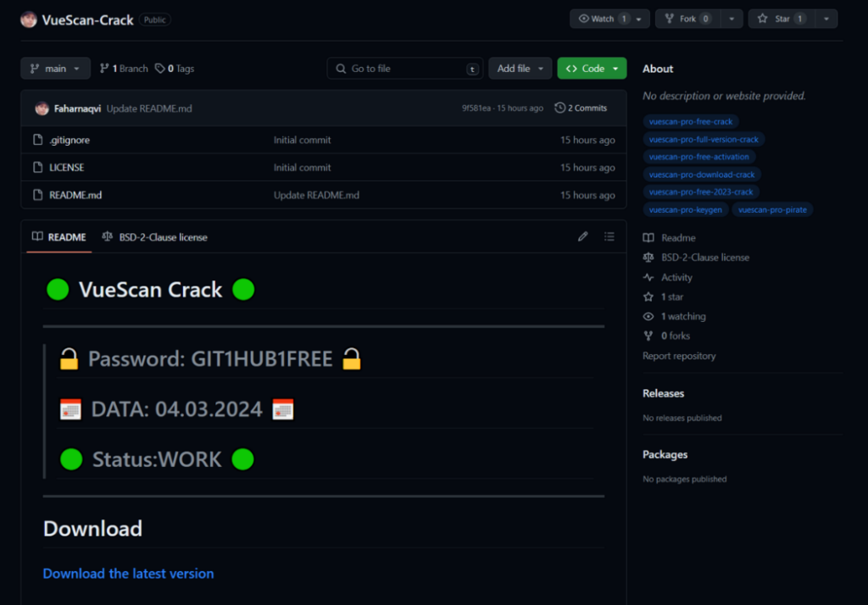The height and width of the screenshot is (605, 868).
Task: Click the repository owner avatar beside VueScan-Crack
Action: point(29,19)
